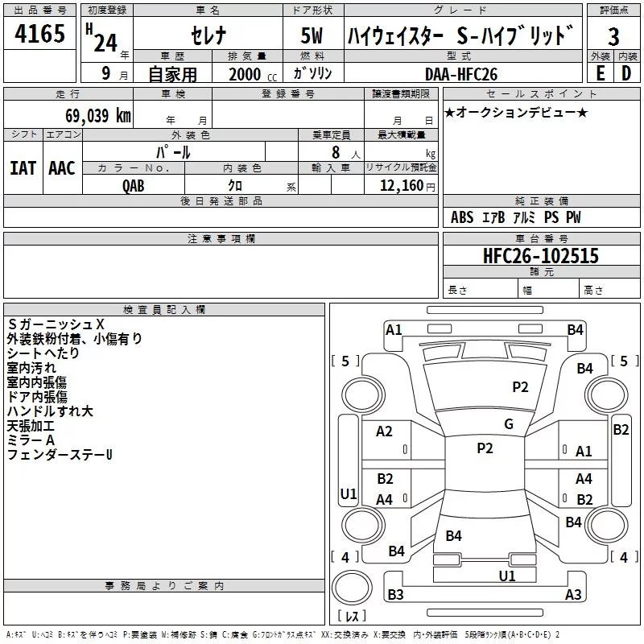Click the grade ハイウェイスター S-ハイブリッド

coord(460,35)
